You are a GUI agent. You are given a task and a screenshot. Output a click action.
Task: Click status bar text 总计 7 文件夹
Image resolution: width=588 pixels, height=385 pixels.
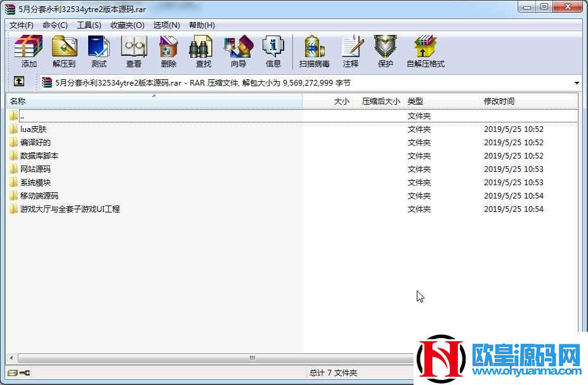click(x=333, y=372)
